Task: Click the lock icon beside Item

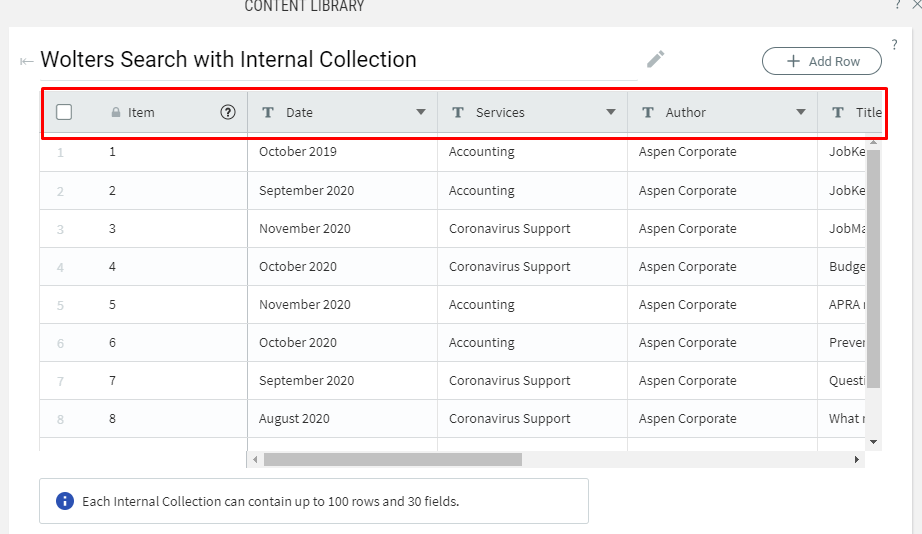Action: tap(116, 113)
